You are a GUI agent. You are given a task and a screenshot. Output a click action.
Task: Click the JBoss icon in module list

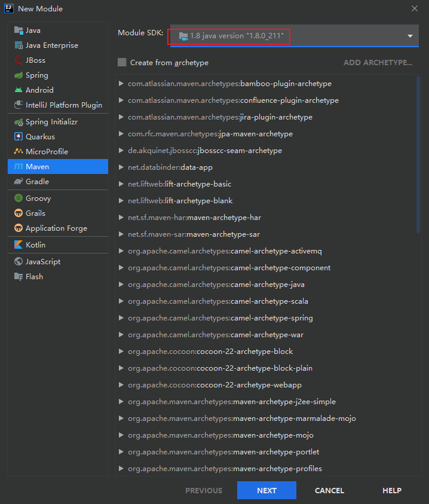(19, 60)
